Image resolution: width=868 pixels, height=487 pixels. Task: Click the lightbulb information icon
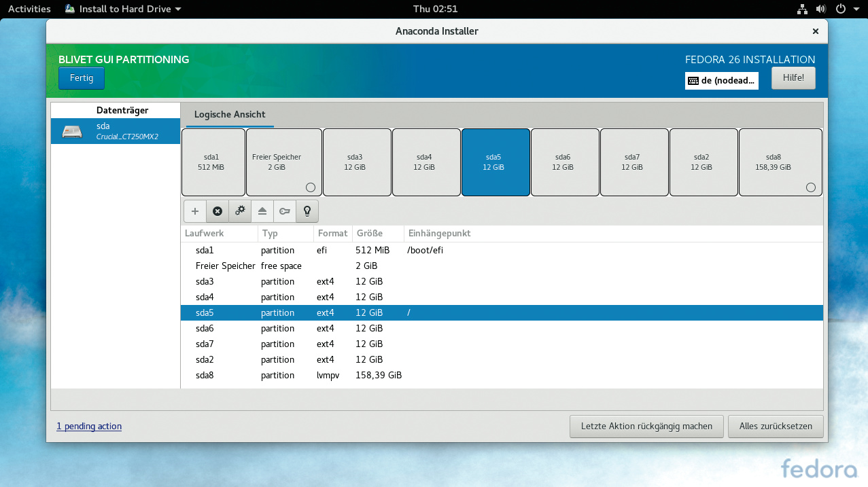click(x=307, y=211)
